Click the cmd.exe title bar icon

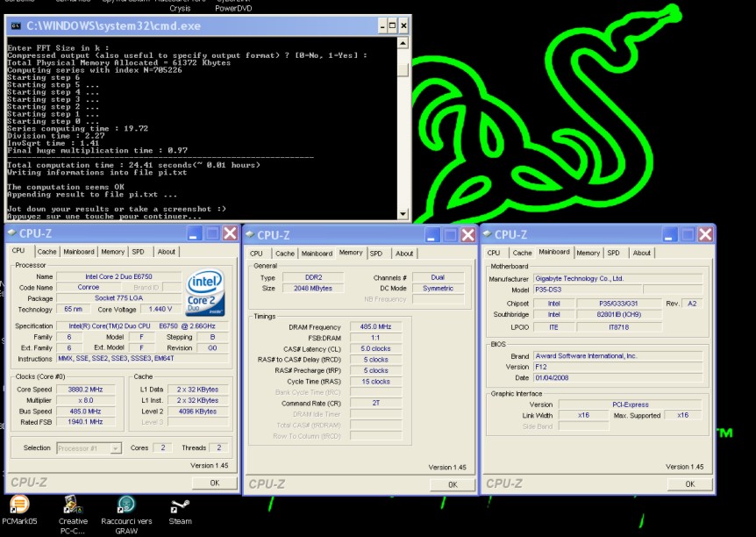[x=16, y=26]
